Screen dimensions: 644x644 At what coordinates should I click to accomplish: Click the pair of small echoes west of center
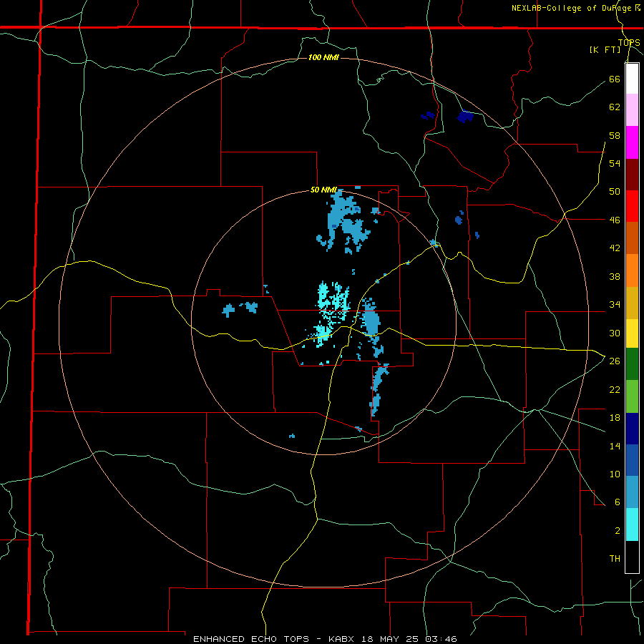tap(240, 308)
